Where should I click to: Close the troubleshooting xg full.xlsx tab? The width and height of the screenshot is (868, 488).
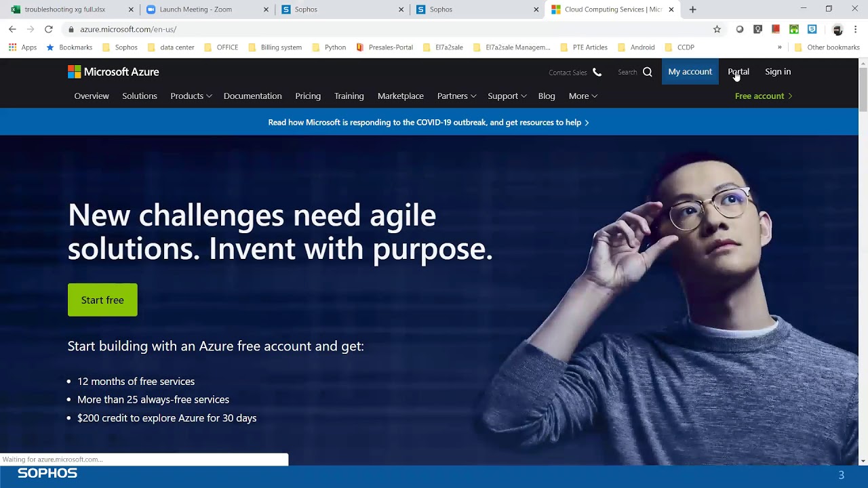point(131,9)
